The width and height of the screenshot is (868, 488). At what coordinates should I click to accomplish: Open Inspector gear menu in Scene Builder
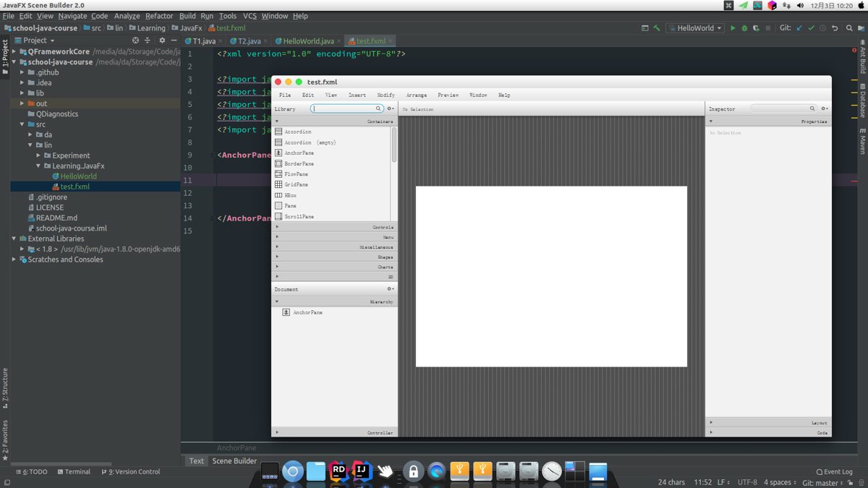[825, 108]
